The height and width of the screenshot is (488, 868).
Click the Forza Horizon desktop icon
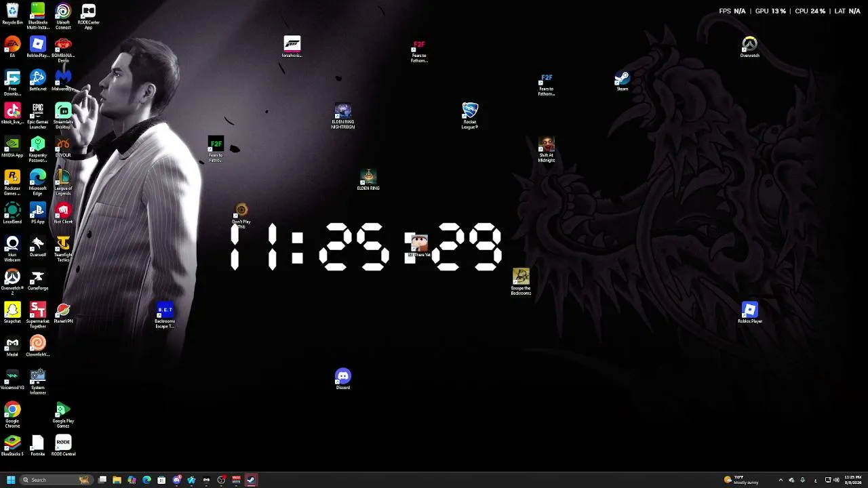click(x=292, y=47)
